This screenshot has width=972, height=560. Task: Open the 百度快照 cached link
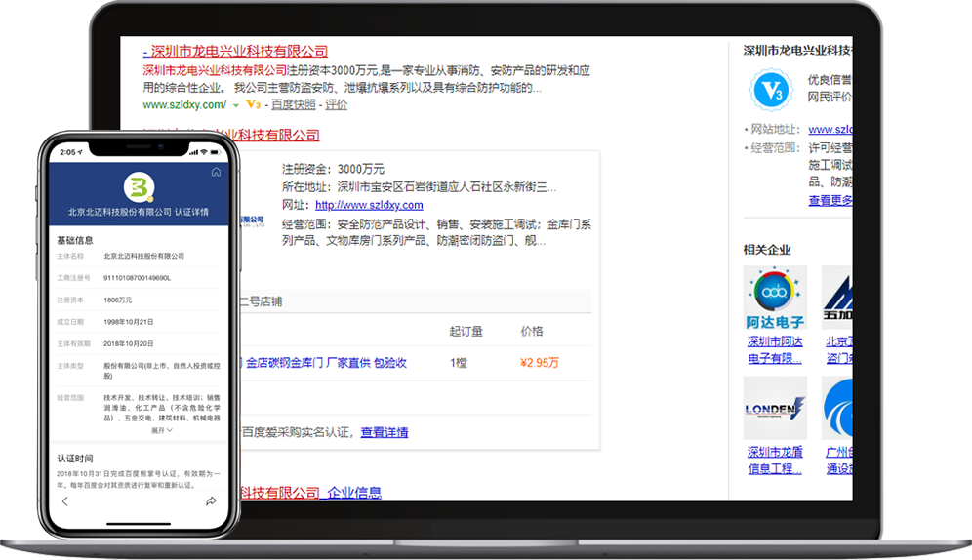(293, 104)
